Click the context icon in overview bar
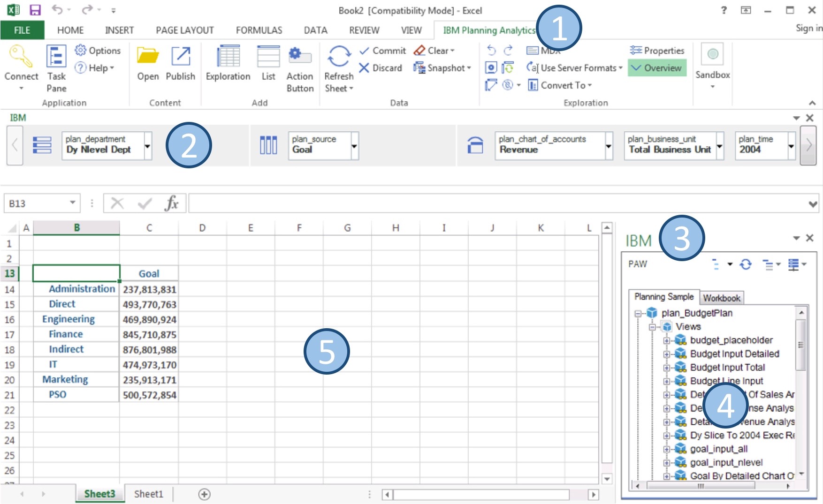Viewport: 823px width, 504px height. point(475,145)
